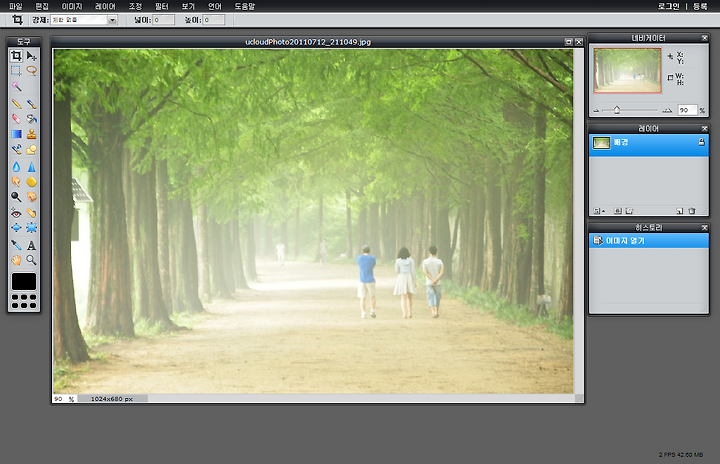Select the Bloat tool
The image size is (720, 464).
click(16, 227)
